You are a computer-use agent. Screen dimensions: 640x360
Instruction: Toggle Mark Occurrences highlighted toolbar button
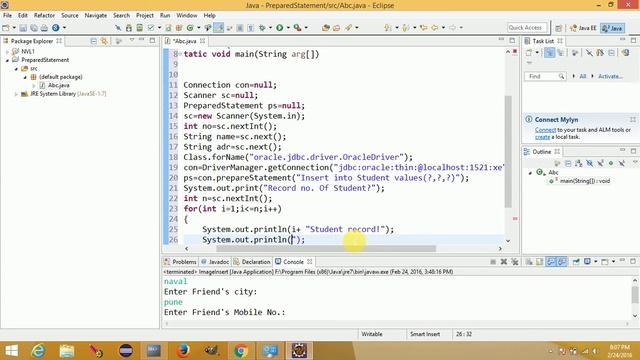point(219,28)
